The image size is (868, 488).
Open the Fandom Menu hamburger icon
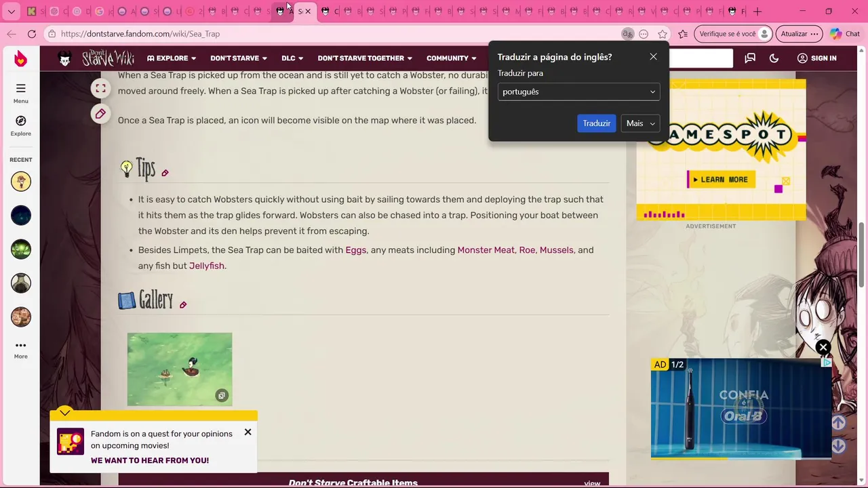(20, 93)
